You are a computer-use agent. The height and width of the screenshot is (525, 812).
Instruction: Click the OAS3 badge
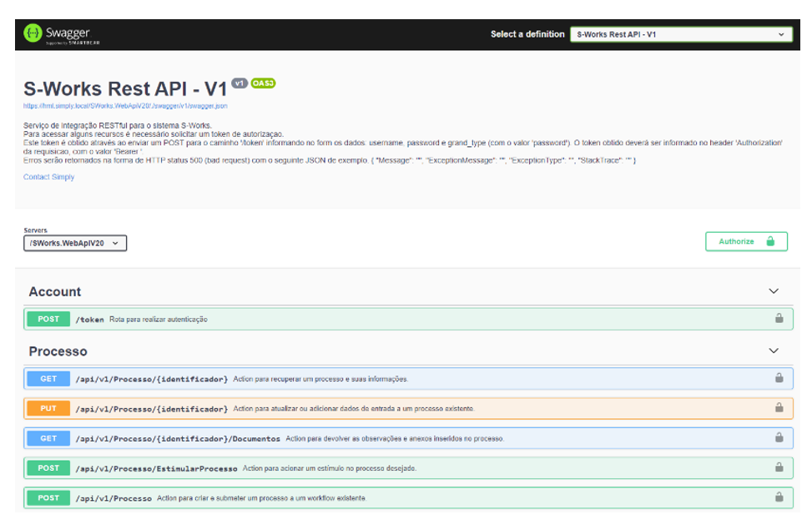click(x=263, y=83)
